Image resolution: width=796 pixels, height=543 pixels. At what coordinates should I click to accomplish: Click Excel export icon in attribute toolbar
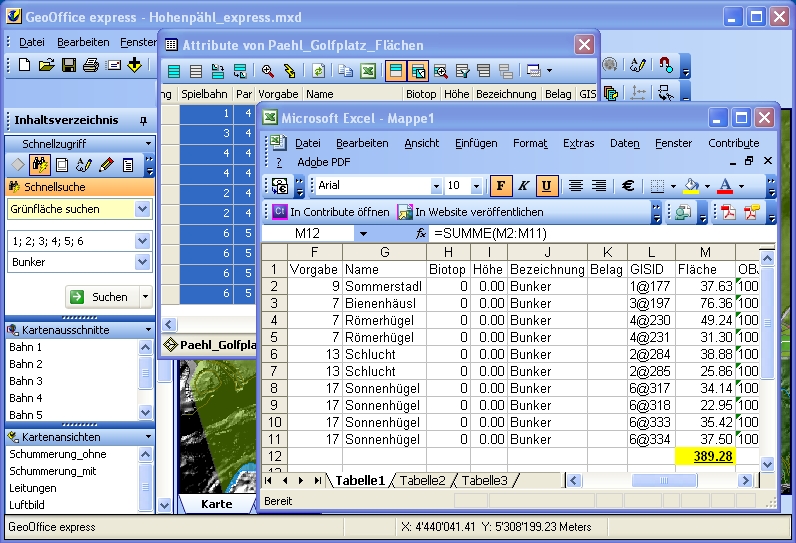(x=368, y=71)
